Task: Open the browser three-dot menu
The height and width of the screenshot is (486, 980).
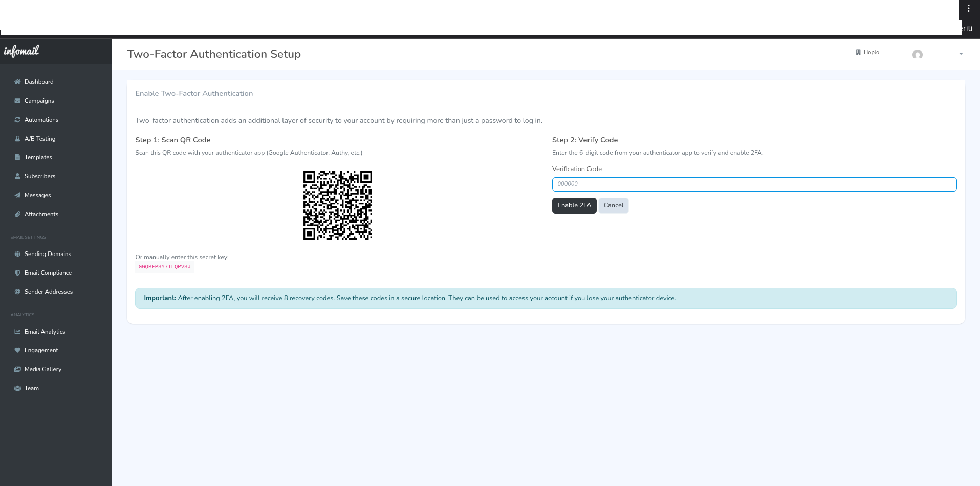Action: tap(968, 9)
